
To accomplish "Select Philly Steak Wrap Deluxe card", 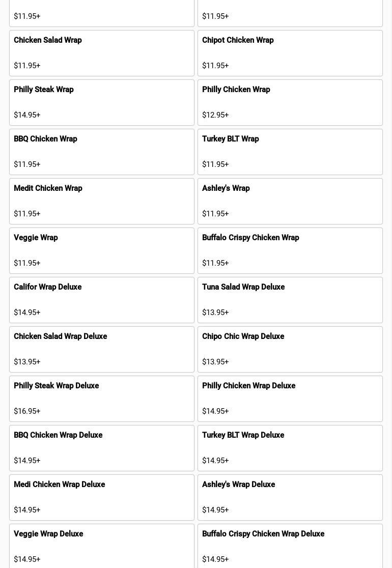I will pyautogui.click(x=102, y=399).
